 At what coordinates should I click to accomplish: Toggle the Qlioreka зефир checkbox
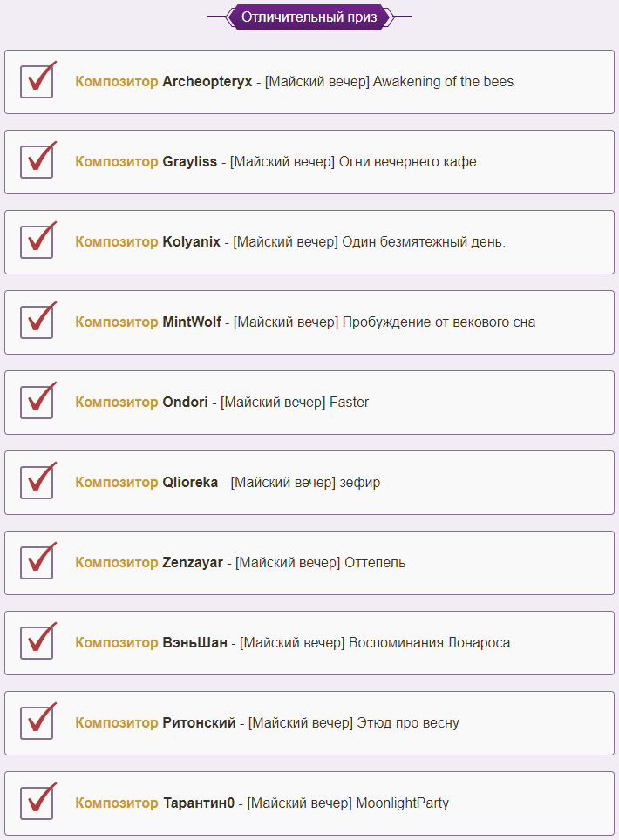(37, 482)
